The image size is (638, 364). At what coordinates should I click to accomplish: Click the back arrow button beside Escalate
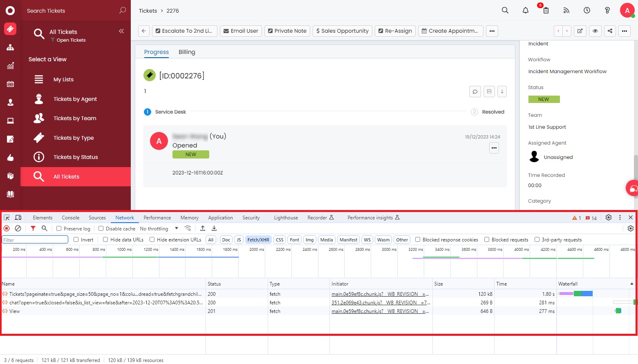click(x=143, y=31)
